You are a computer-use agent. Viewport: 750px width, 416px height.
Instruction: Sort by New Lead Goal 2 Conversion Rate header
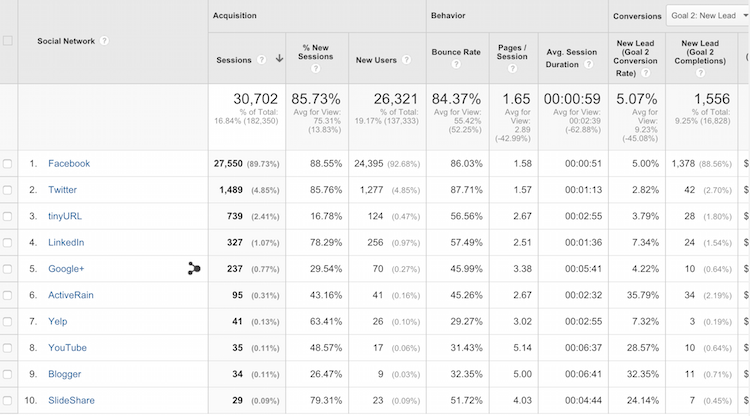coord(636,57)
